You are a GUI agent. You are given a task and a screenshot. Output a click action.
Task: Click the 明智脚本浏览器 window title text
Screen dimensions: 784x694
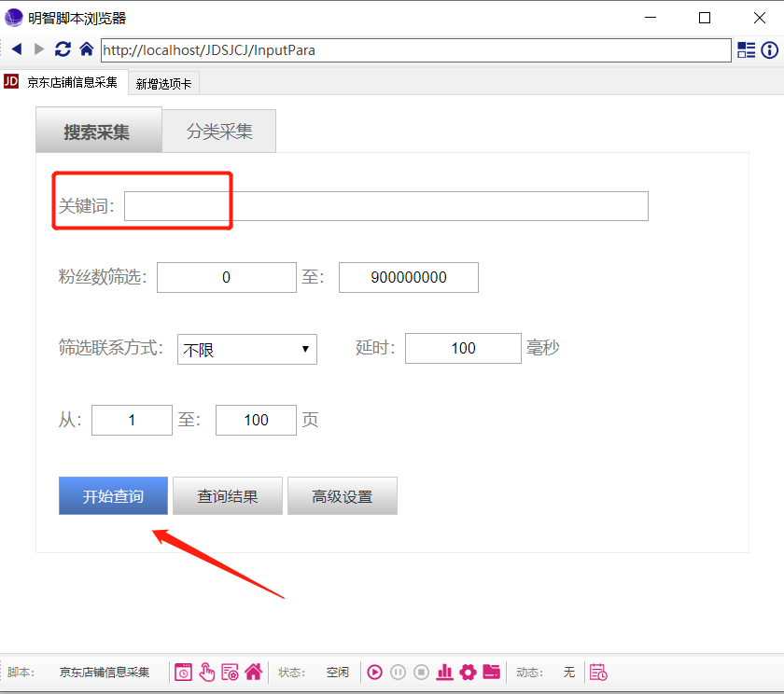pos(77,19)
